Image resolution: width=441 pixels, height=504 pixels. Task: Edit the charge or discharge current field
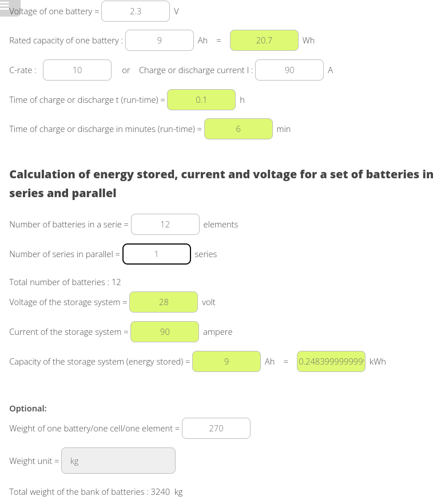[x=289, y=70]
